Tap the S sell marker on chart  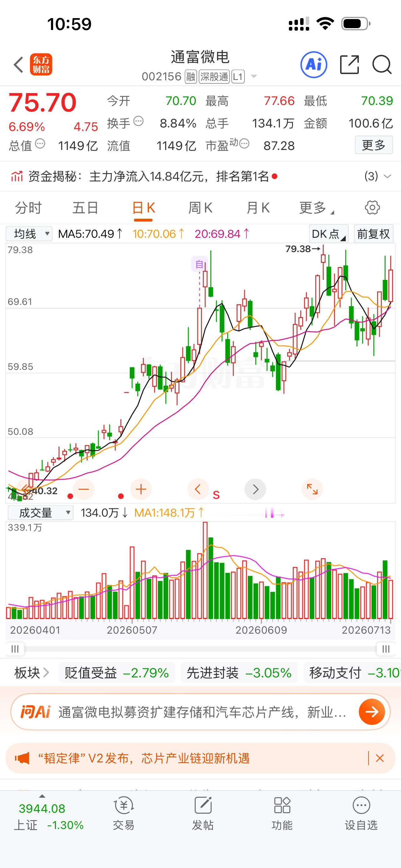[216, 495]
